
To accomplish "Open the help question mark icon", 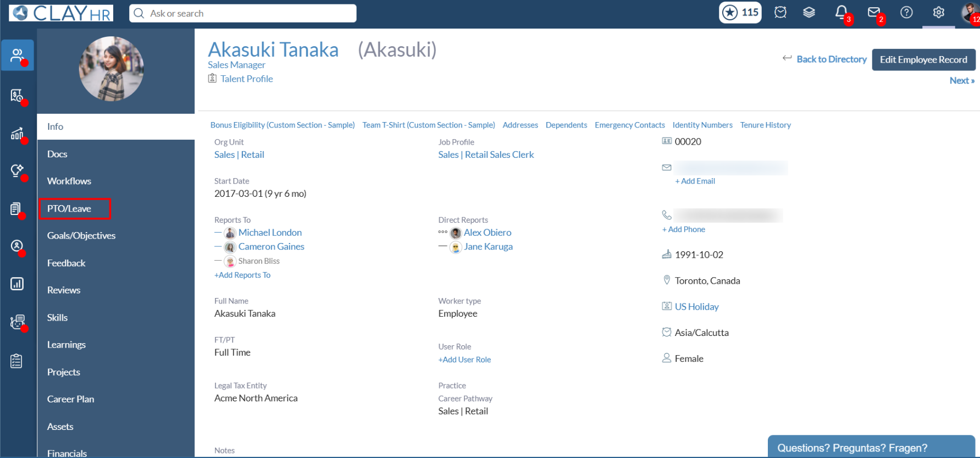I will click(x=906, y=12).
